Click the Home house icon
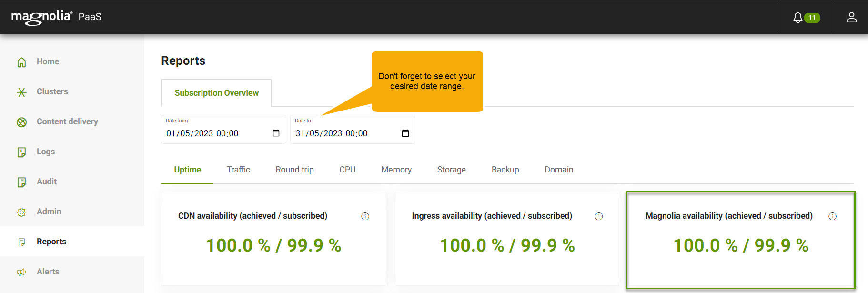The width and height of the screenshot is (868, 293). tap(21, 62)
